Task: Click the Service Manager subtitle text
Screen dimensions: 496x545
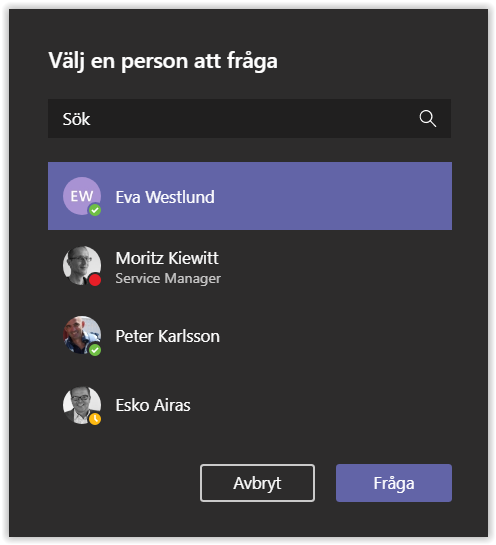Action: coord(168,278)
